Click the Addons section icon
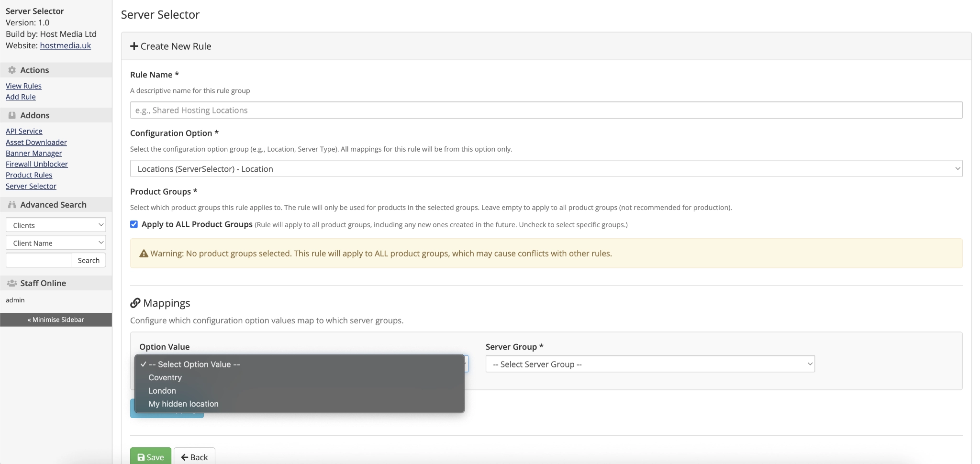This screenshot has height=464, width=980. click(11, 115)
